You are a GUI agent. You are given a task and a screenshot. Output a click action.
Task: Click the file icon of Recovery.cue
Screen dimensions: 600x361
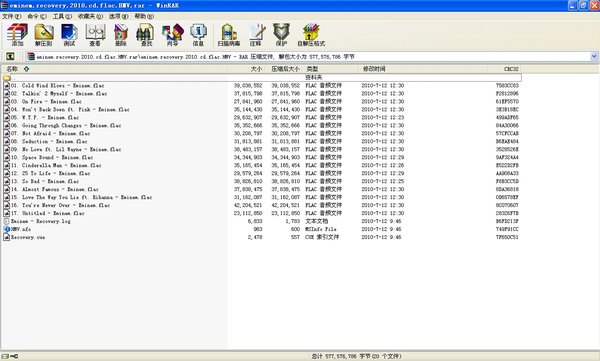[x=7, y=237]
